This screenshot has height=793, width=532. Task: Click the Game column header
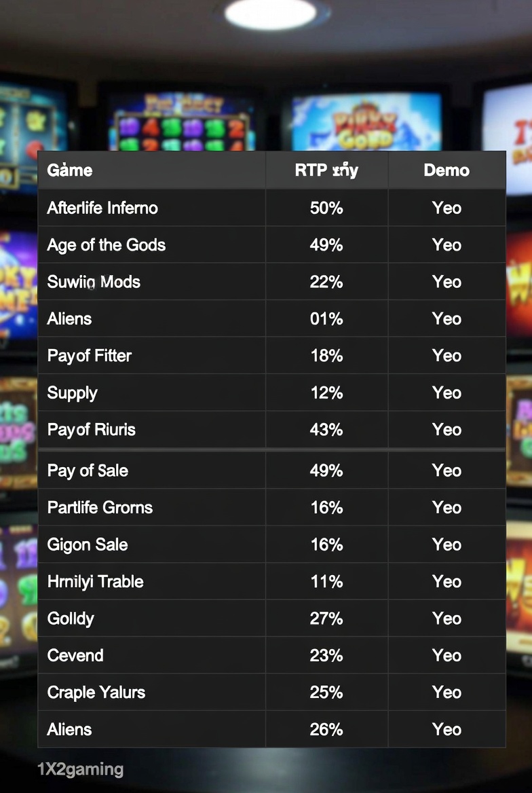[70, 170]
